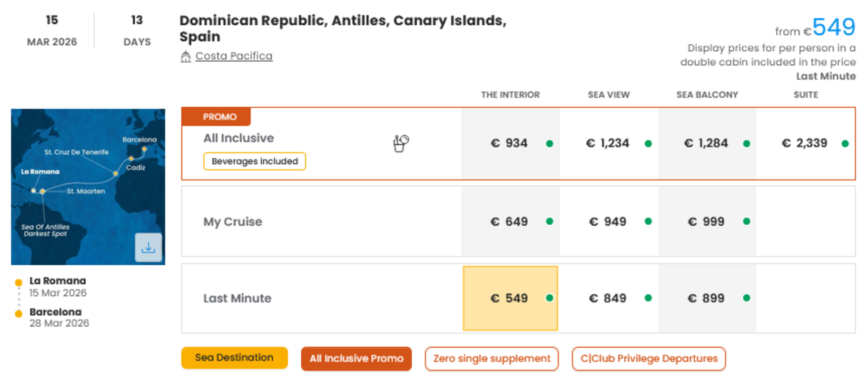Click the Sea Destination tag button
This screenshot has width=868, height=381.
[234, 358]
